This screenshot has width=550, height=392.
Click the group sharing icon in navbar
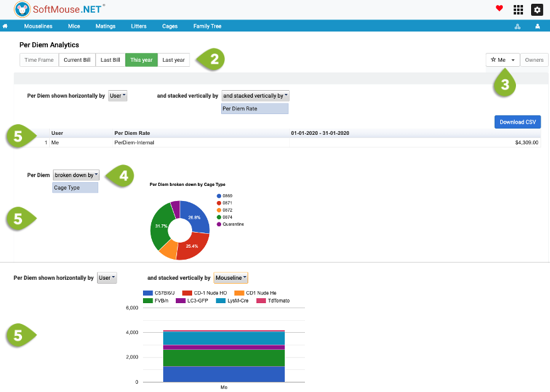[517, 26]
